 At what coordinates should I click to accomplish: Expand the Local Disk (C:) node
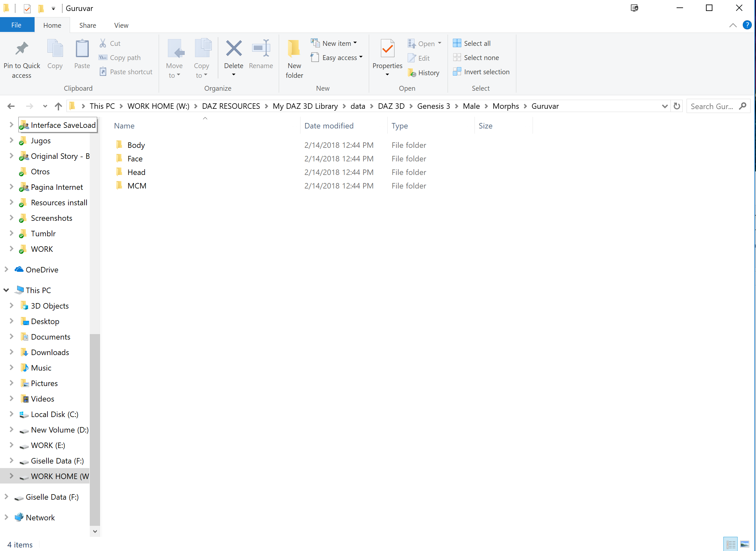11,414
